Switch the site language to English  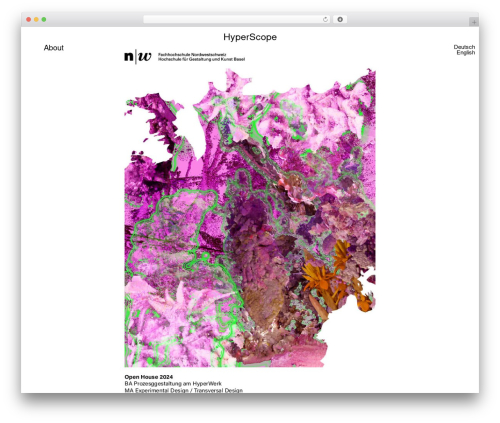tap(466, 53)
